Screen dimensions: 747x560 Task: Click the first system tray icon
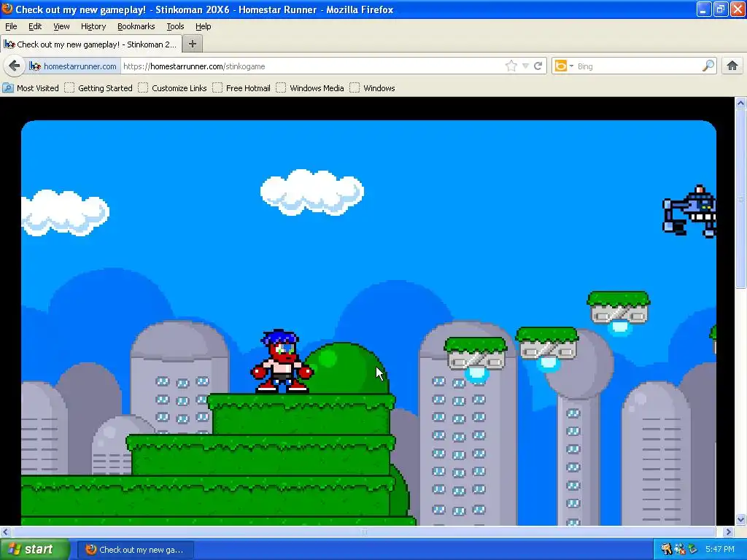tap(667, 549)
